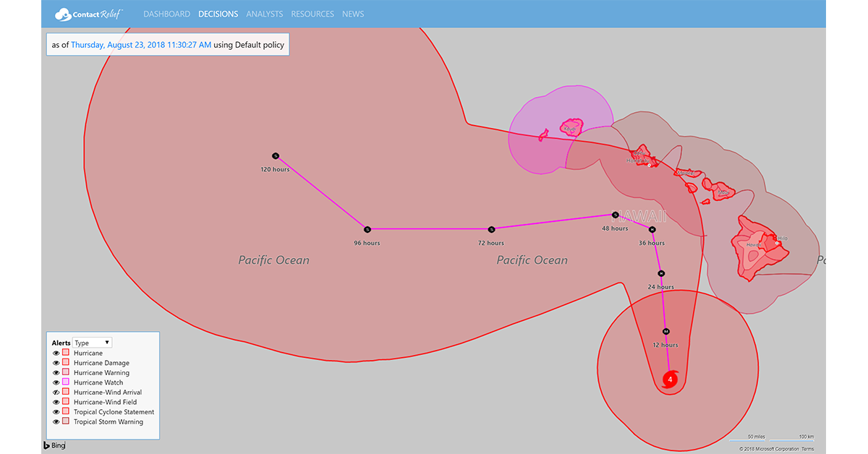Hide the Hurricane Watch layer
Viewport: 868px width, 454px height.
56,382
